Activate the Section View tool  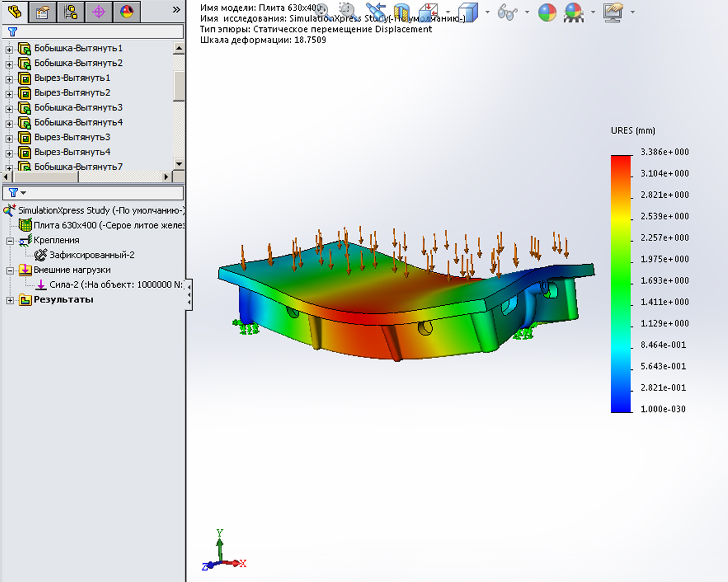point(402,12)
